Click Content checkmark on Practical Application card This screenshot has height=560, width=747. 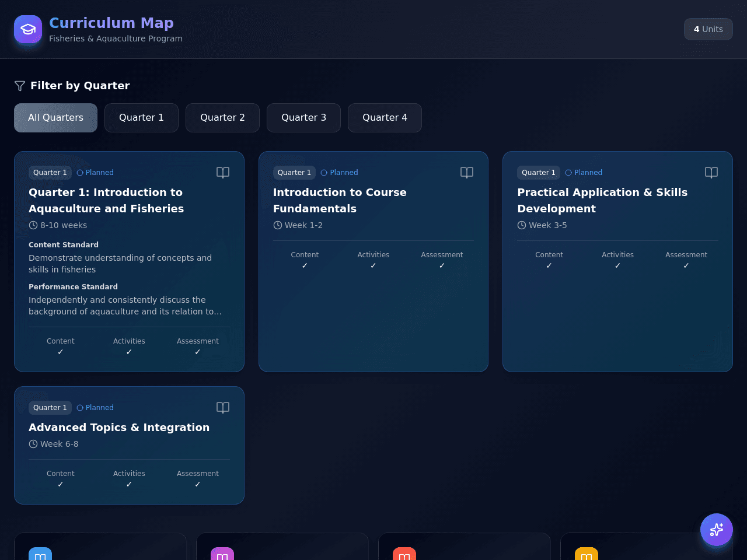click(549, 265)
